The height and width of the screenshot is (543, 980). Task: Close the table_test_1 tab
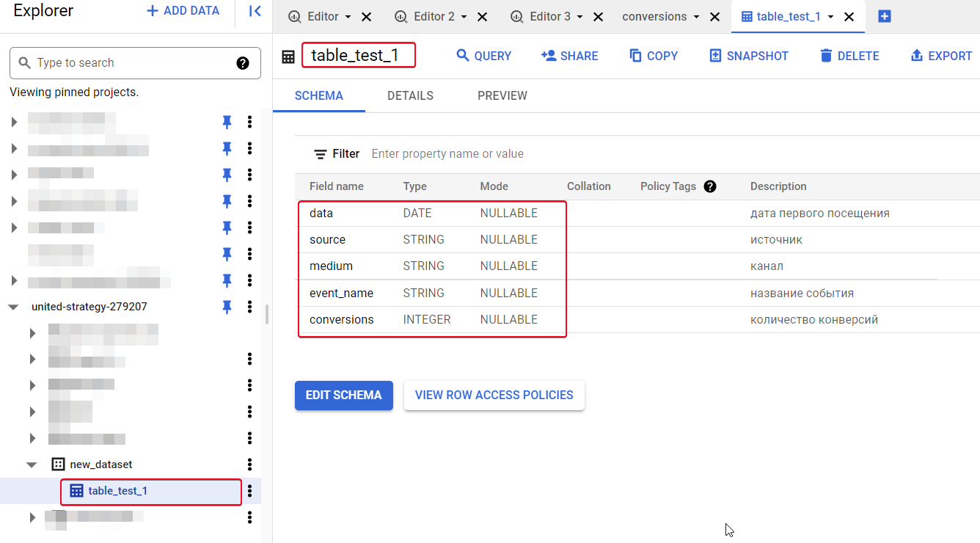[x=849, y=16]
